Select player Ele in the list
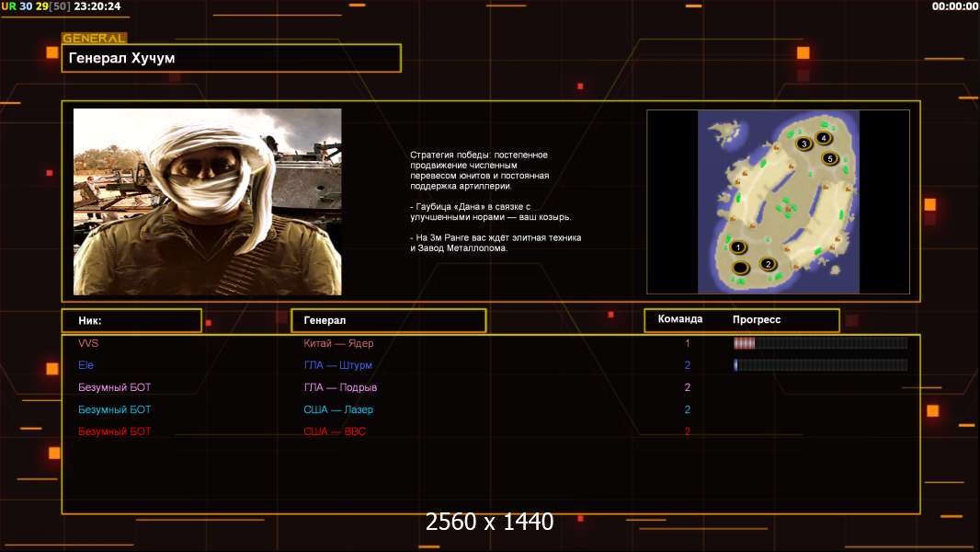This screenshot has height=552, width=980. coord(86,365)
